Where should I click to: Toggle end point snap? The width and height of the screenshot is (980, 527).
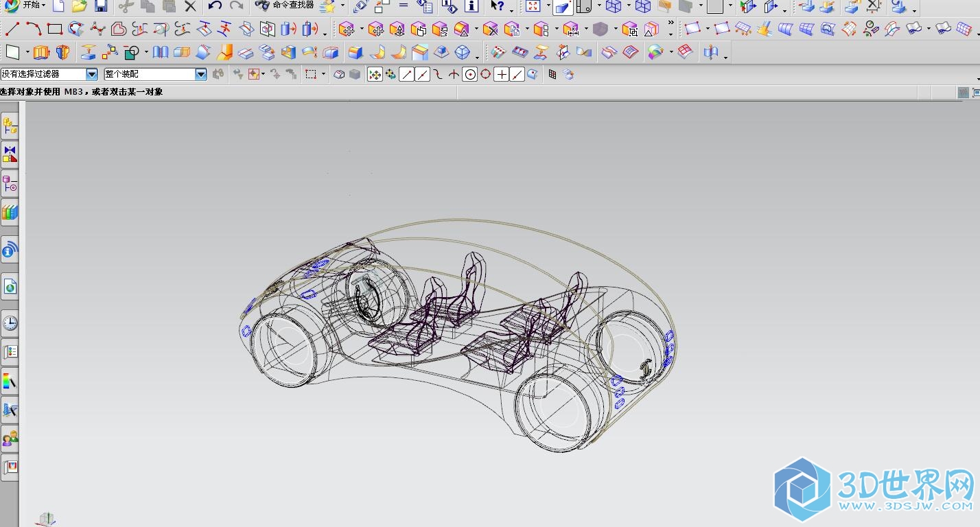pyautogui.click(x=406, y=74)
